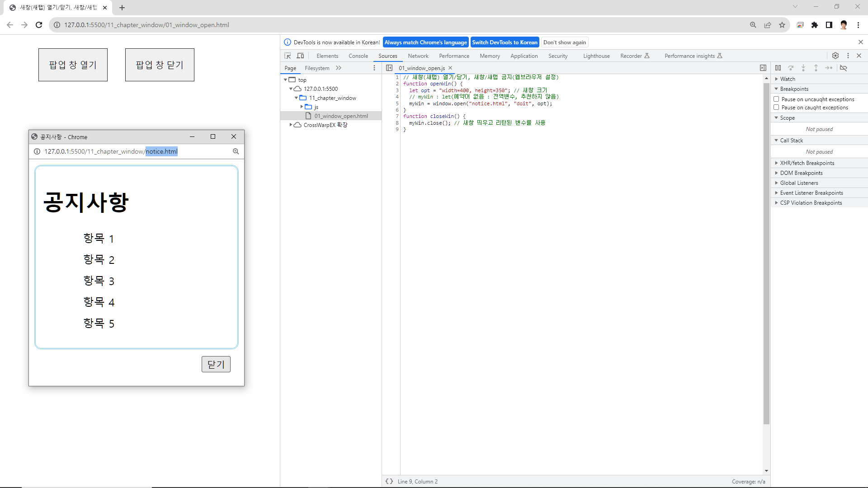The image size is (868, 488).
Task: Toggle the device toolbar icon
Action: click(x=300, y=56)
